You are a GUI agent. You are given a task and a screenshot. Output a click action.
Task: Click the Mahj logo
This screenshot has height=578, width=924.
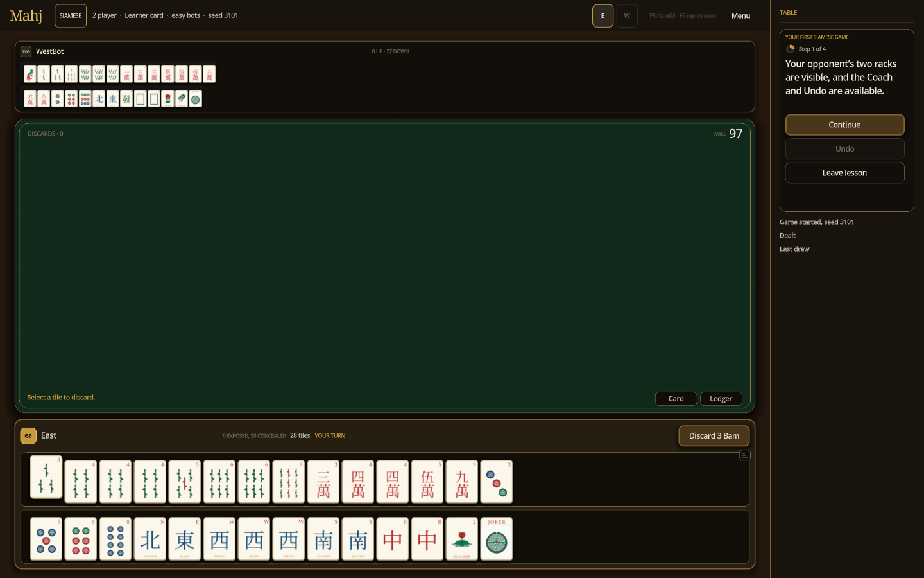coord(26,15)
